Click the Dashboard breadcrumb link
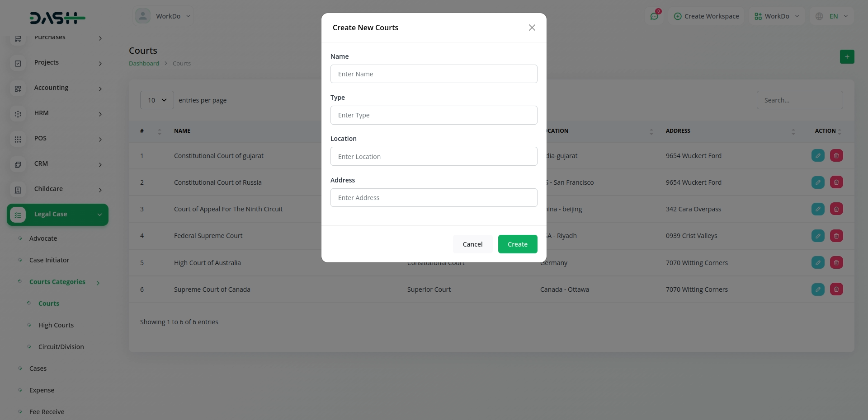Screen dimensions: 868x420 144,64
